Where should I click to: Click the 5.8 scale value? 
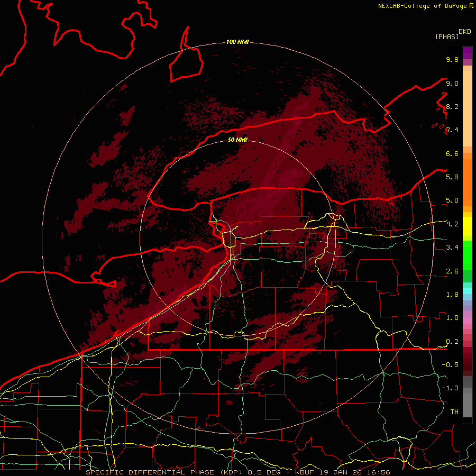pyautogui.click(x=452, y=177)
